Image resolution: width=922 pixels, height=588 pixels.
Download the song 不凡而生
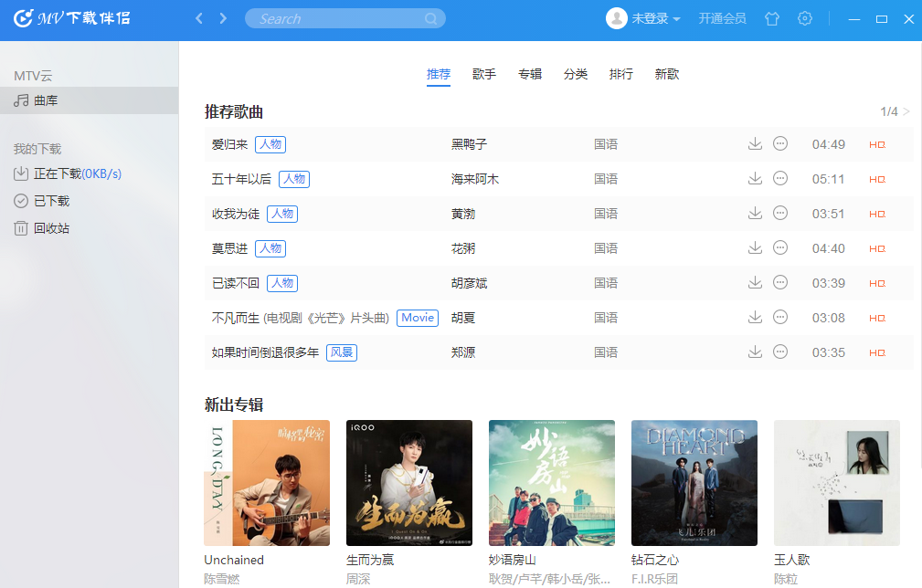755,317
